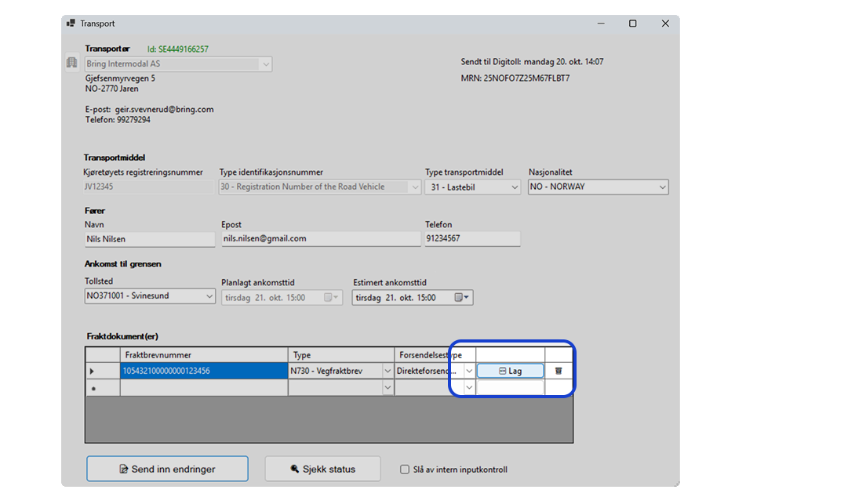Open the Direkteforsendelse forsendelsestype dropdown
The image size is (866, 504).
point(469,371)
